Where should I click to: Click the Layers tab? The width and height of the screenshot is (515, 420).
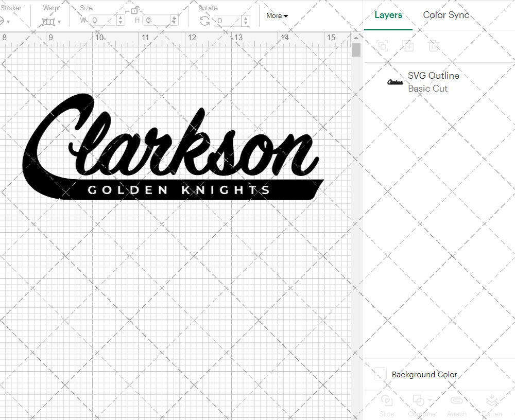(x=388, y=15)
